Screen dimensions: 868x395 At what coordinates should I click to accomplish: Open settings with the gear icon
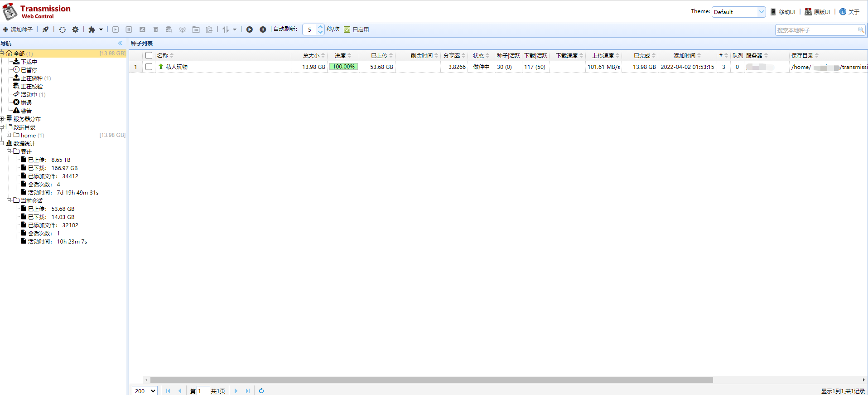(x=75, y=29)
